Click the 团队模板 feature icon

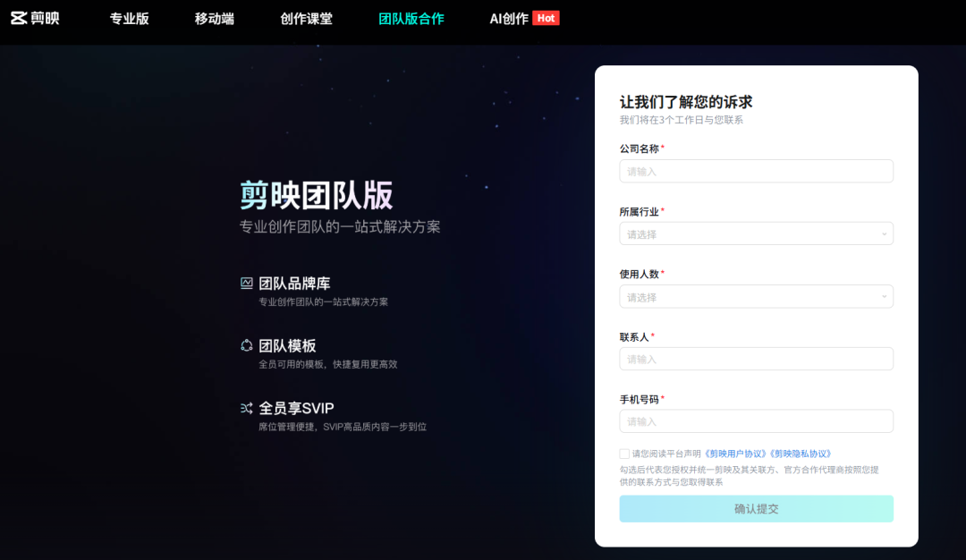[x=247, y=345]
